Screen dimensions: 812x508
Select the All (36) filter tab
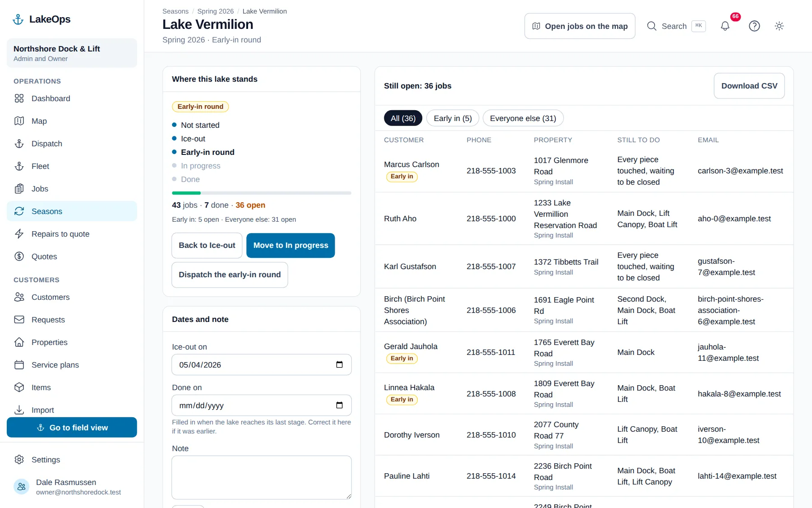click(x=403, y=118)
